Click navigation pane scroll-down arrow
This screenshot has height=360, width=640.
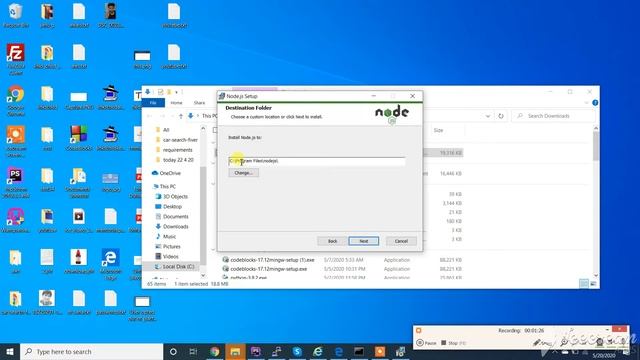[203, 275]
